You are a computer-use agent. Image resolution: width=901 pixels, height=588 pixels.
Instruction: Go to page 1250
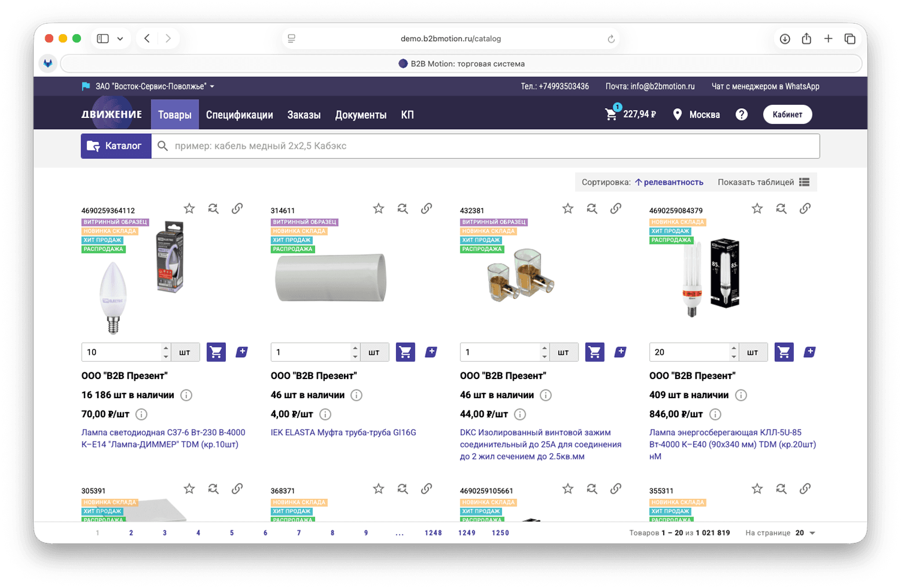[500, 533]
